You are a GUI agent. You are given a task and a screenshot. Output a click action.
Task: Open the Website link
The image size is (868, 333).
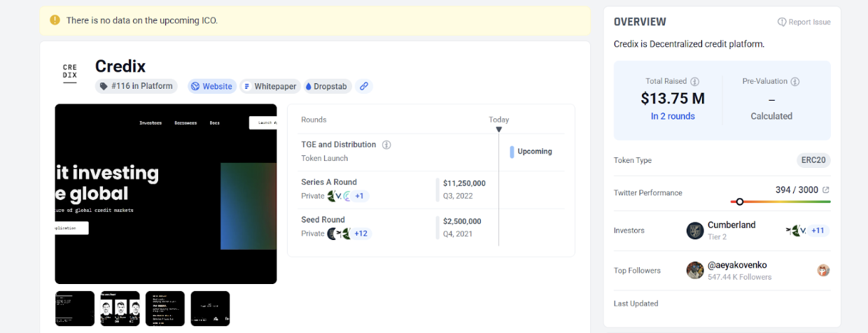coord(211,86)
